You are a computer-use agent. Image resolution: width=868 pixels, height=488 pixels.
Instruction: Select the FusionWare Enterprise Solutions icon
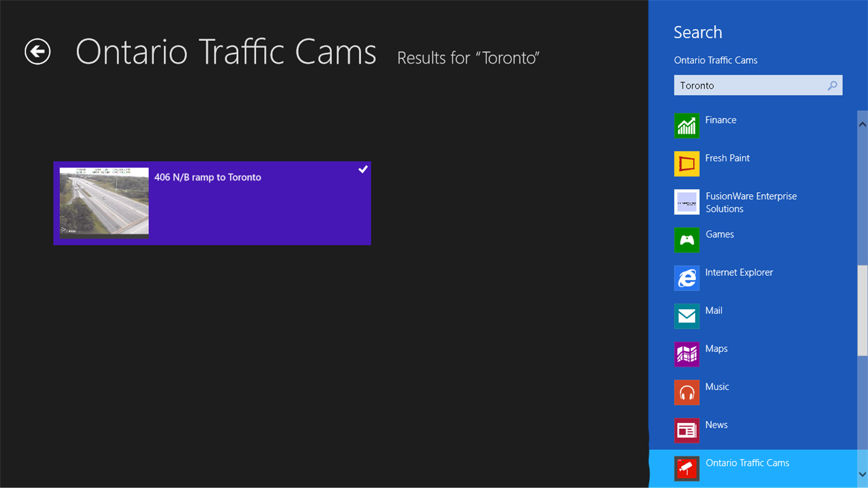[x=687, y=202]
